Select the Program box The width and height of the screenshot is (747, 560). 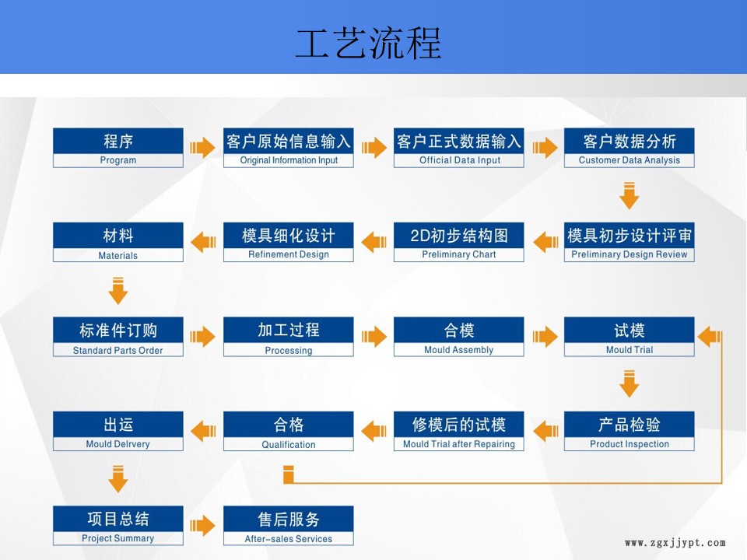coord(118,148)
